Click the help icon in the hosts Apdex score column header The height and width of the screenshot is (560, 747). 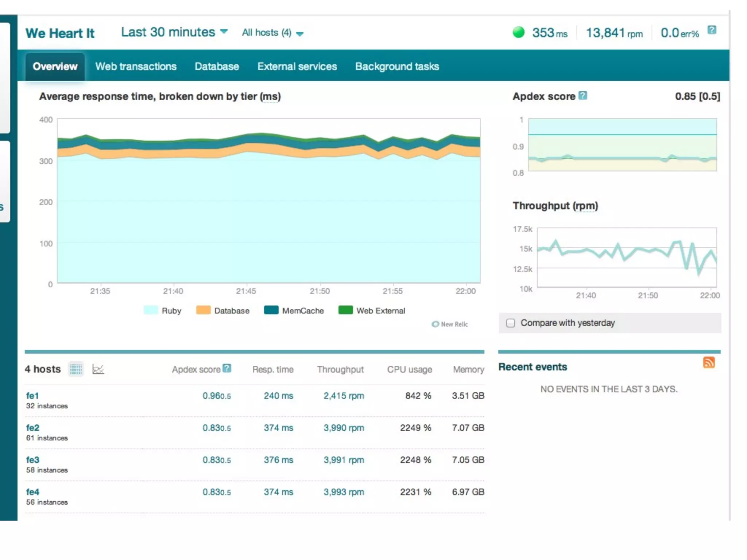[x=227, y=368]
